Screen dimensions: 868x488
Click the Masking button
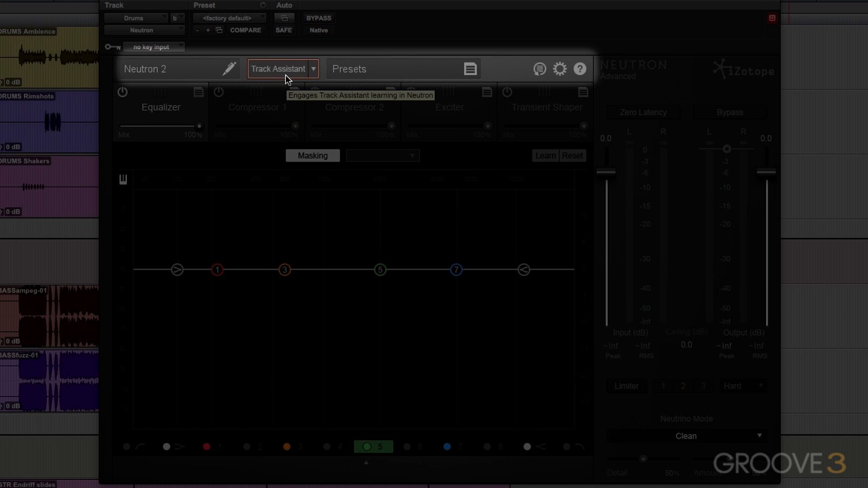(x=312, y=156)
